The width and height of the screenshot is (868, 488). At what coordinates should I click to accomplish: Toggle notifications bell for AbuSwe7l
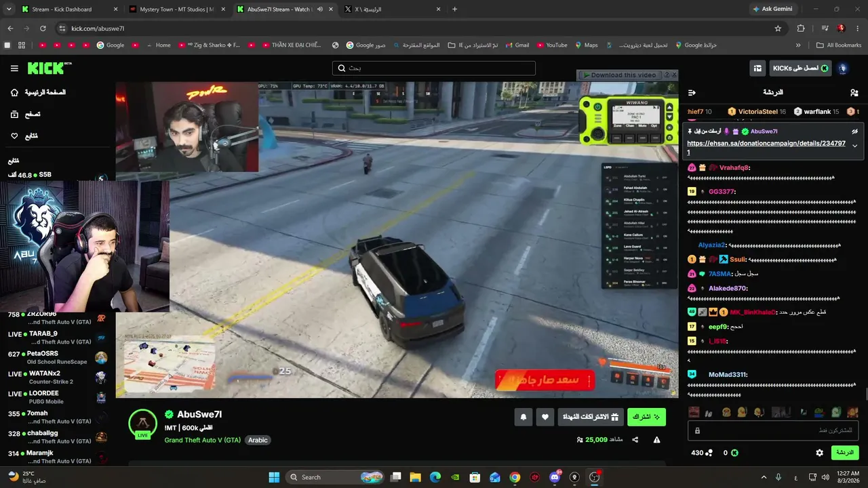tap(523, 418)
